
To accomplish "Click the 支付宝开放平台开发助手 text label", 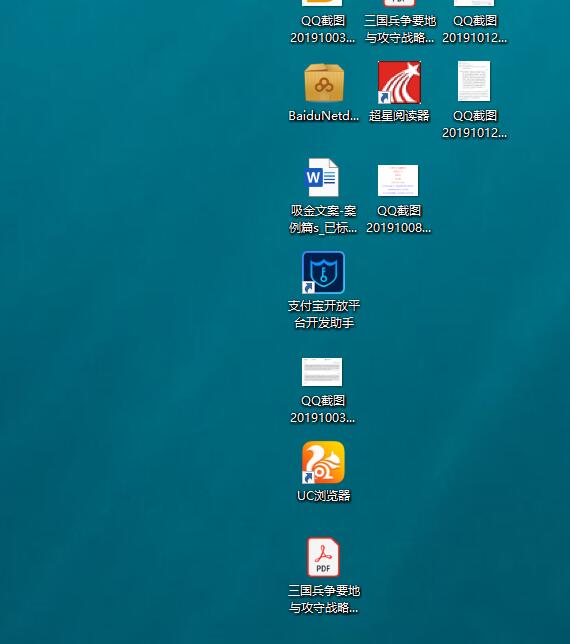I will click(324, 314).
